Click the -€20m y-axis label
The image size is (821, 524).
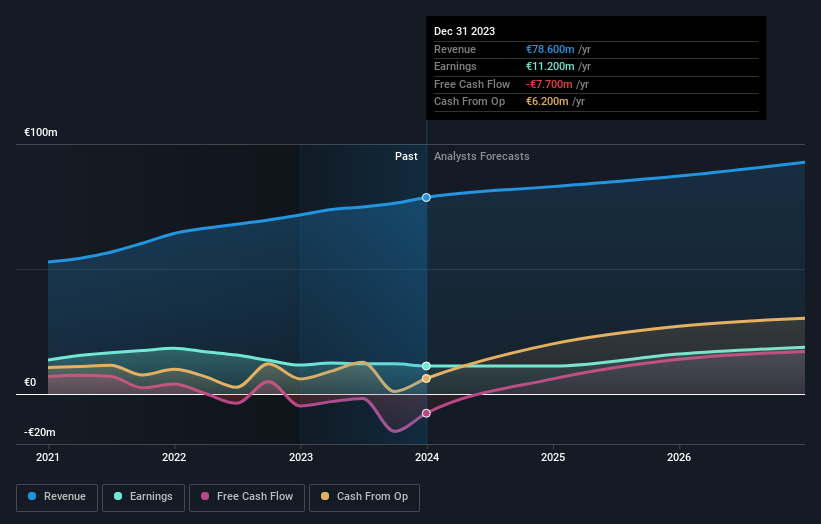point(40,432)
